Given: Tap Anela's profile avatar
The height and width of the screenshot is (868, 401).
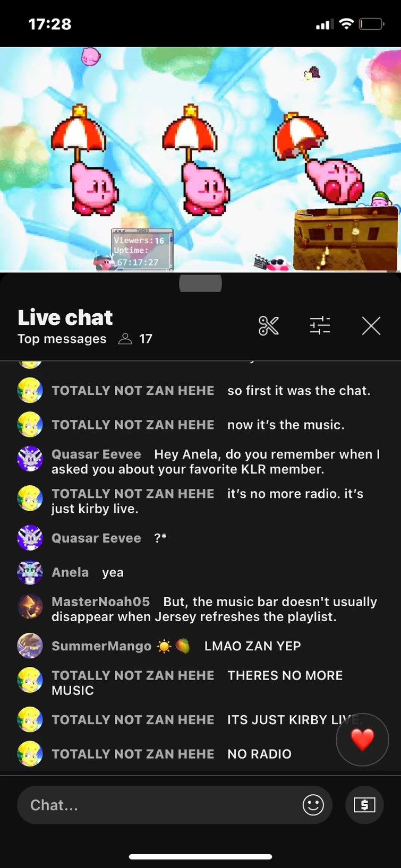Looking at the screenshot, I should click(30, 572).
